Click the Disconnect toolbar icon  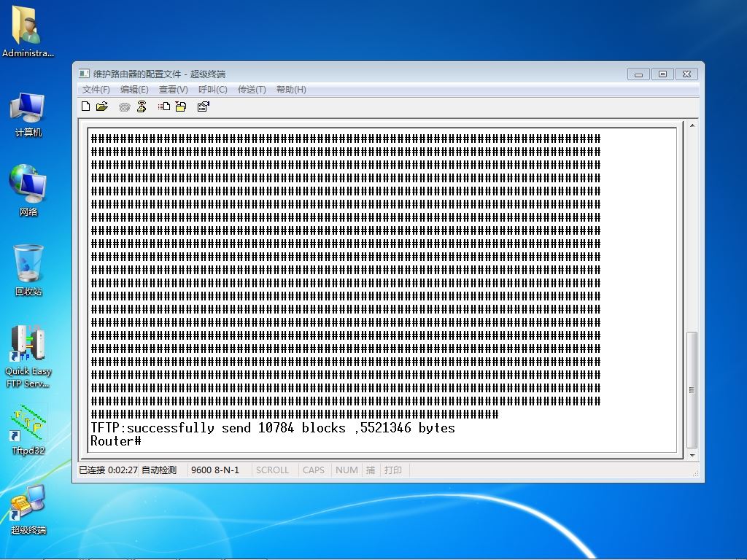click(142, 106)
